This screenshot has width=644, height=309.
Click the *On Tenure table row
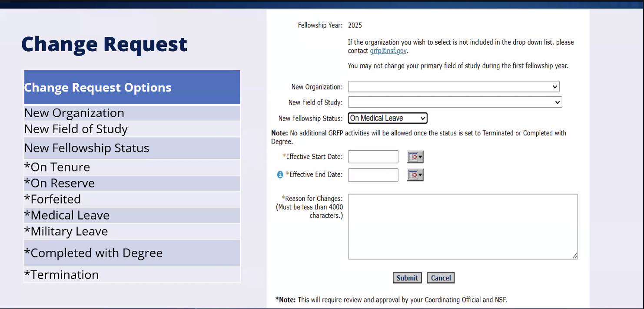(132, 167)
